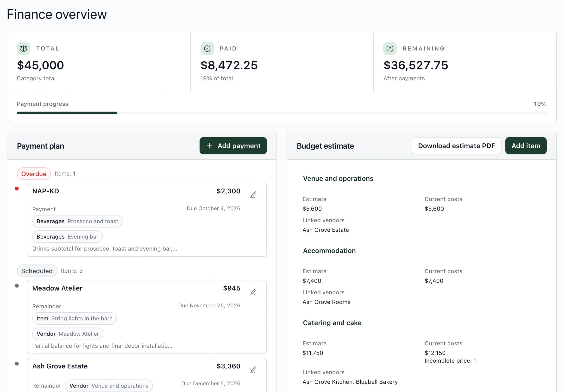Image resolution: width=565 pixels, height=392 pixels.
Task: Click the Beverages Evening bar tag
Action: coord(68,237)
